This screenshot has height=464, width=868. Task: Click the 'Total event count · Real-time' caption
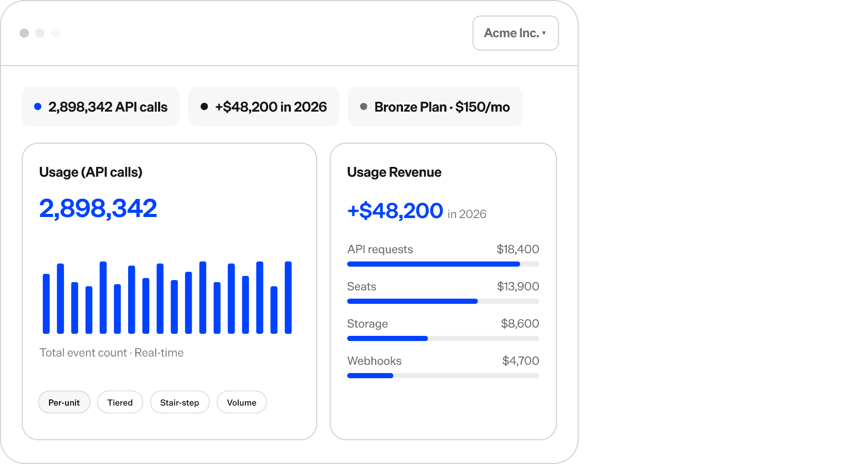[x=112, y=352]
